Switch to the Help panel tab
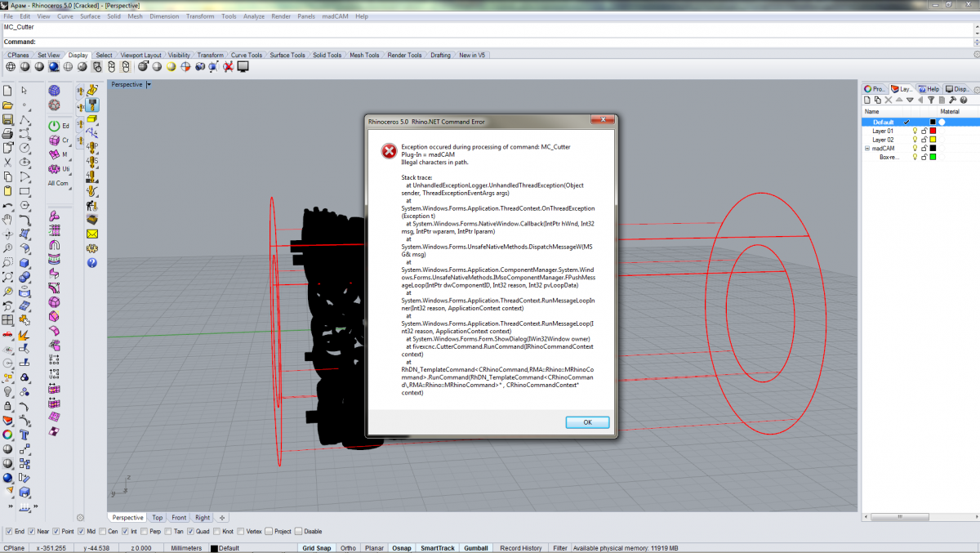Viewport: 980px width, 553px height. (929, 89)
